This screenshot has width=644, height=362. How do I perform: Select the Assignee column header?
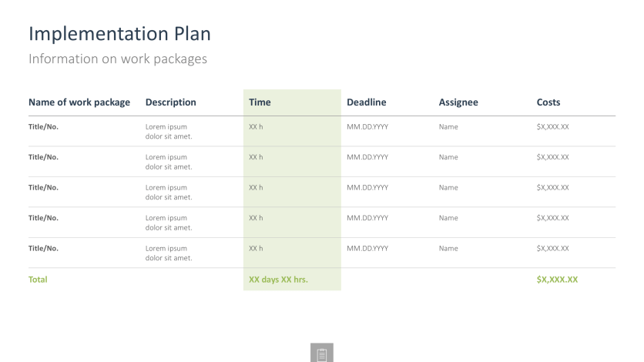pos(458,102)
